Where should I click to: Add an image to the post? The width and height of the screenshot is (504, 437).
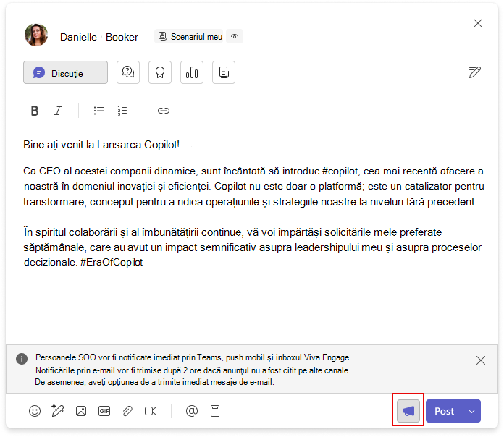[x=81, y=411]
